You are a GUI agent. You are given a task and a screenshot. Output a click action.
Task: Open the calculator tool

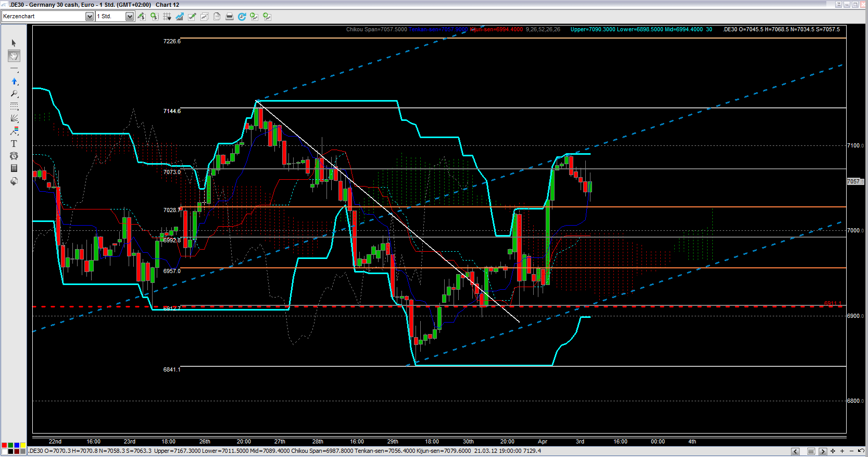coord(14,168)
